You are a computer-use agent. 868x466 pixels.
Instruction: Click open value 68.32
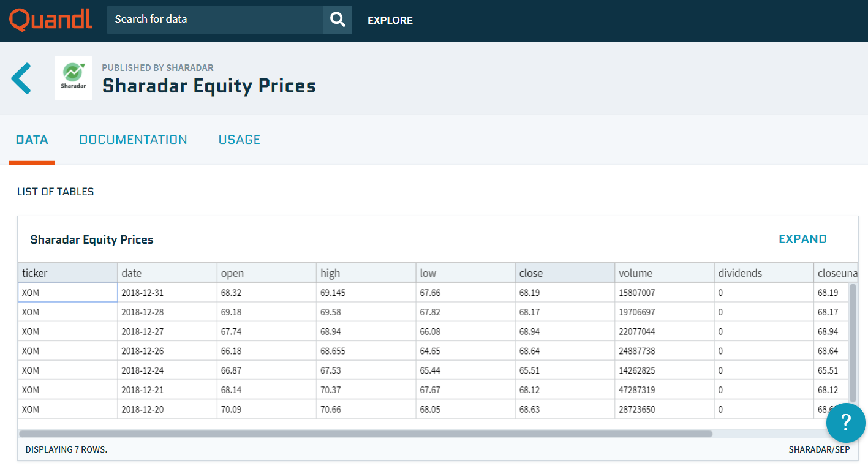266,293
